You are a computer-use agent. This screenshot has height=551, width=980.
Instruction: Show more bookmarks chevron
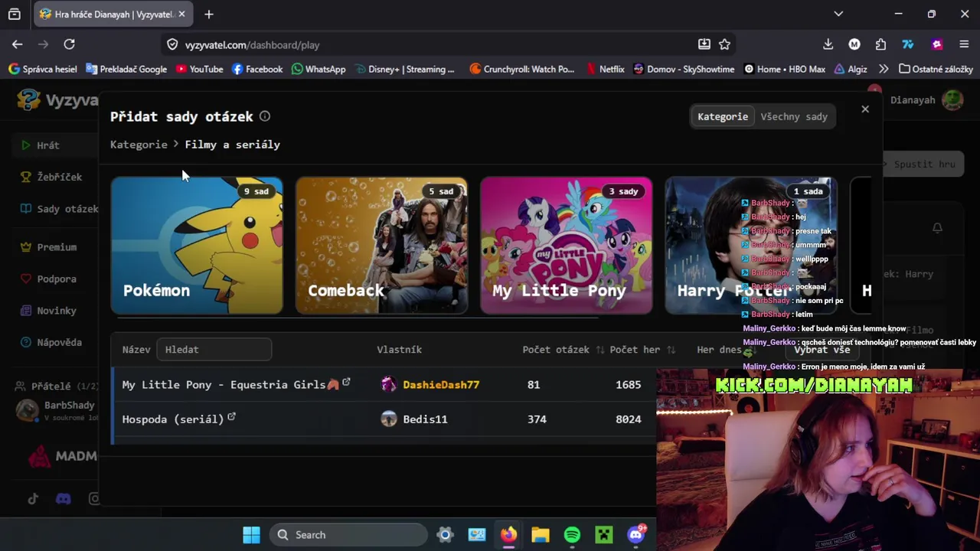[884, 69]
